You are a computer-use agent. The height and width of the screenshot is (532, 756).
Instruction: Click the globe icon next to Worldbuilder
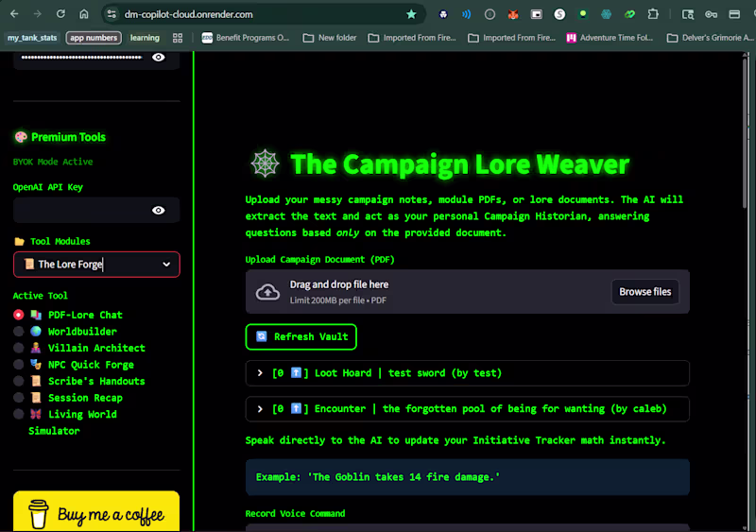pos(36,332)
